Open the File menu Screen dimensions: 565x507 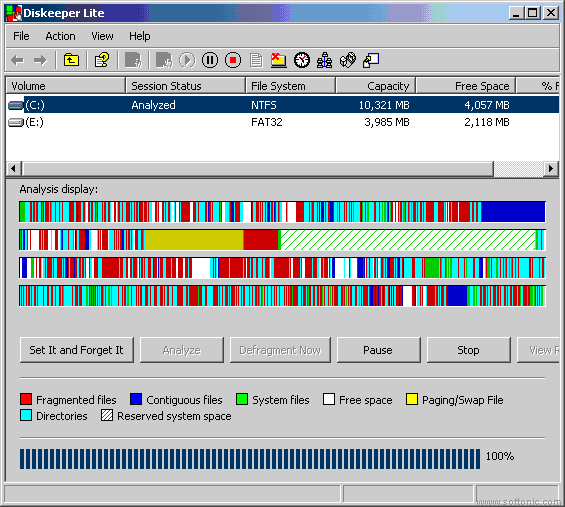(21, 36)
